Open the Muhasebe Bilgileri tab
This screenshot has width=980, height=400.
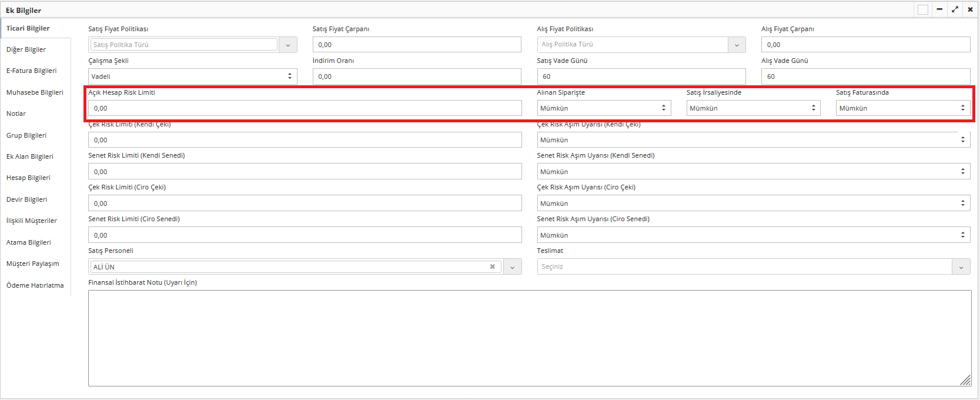[35, 92]
